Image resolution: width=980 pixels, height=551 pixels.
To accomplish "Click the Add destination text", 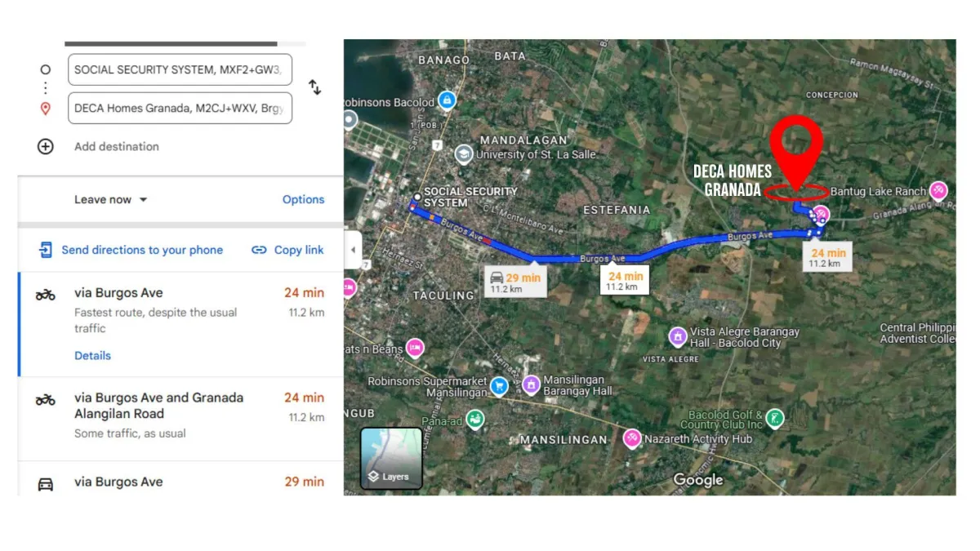I will click(x=117, y=147).
